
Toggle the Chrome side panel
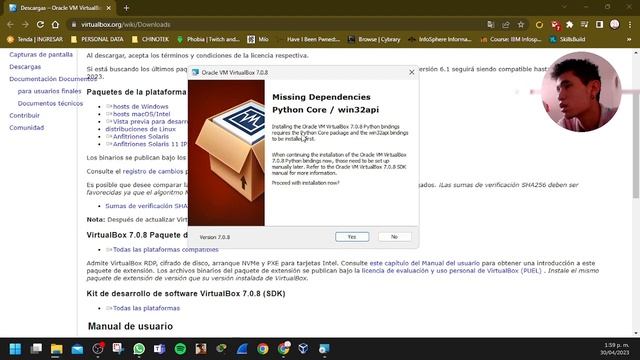click(599, 24)
